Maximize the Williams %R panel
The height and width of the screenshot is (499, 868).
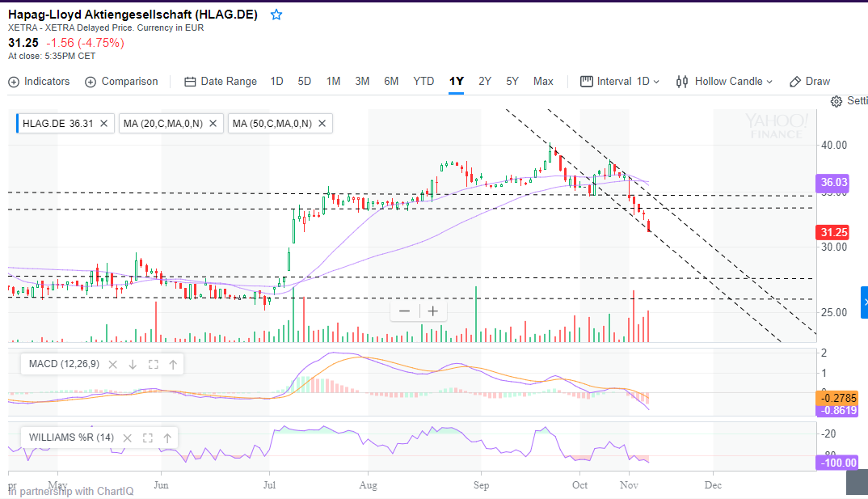(x=147, y=438)
